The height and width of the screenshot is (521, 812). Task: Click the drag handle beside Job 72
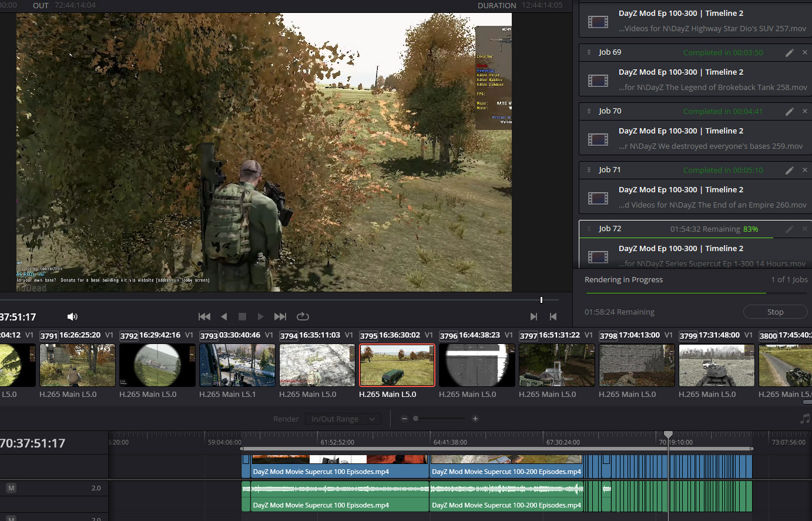point(589,229)
